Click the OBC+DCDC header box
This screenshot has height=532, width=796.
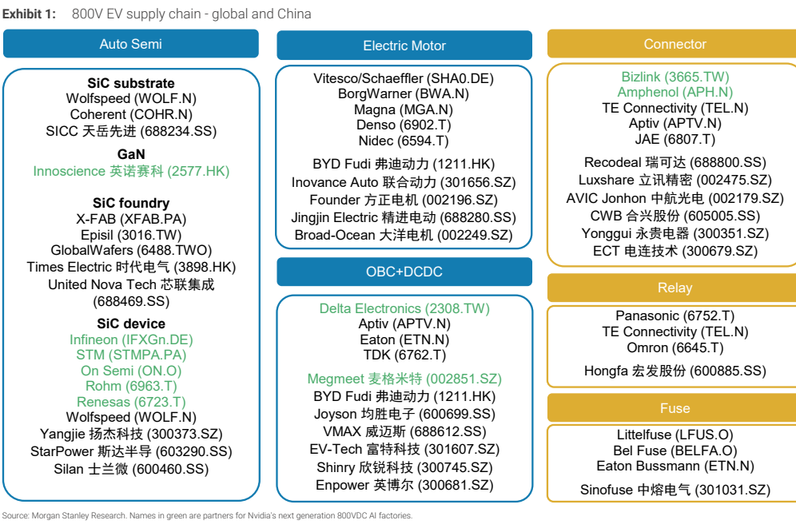[x=404, y=272]
